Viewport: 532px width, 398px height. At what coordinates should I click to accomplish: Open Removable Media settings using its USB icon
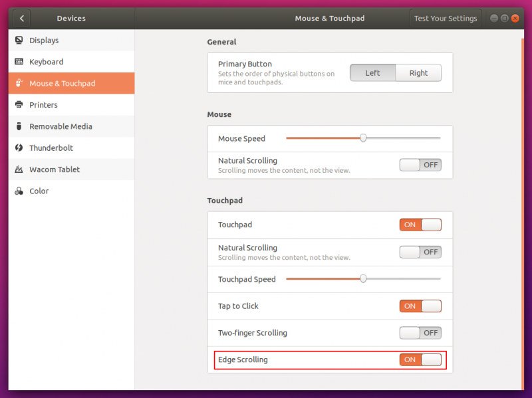point(19,126)
